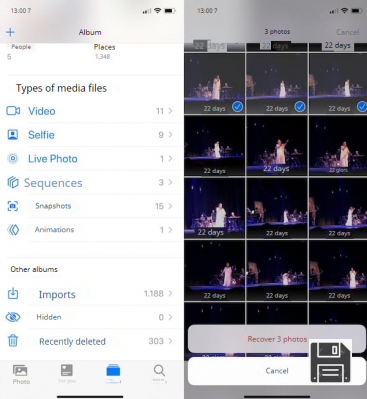Select the Selfie label
The image size is (367, 399).
[41, 135]
